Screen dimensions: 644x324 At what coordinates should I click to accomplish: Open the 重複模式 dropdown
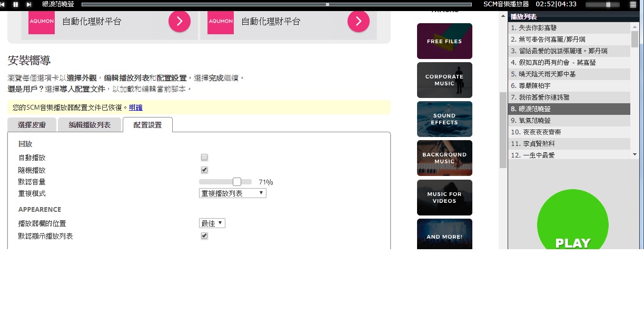[233, 193]
